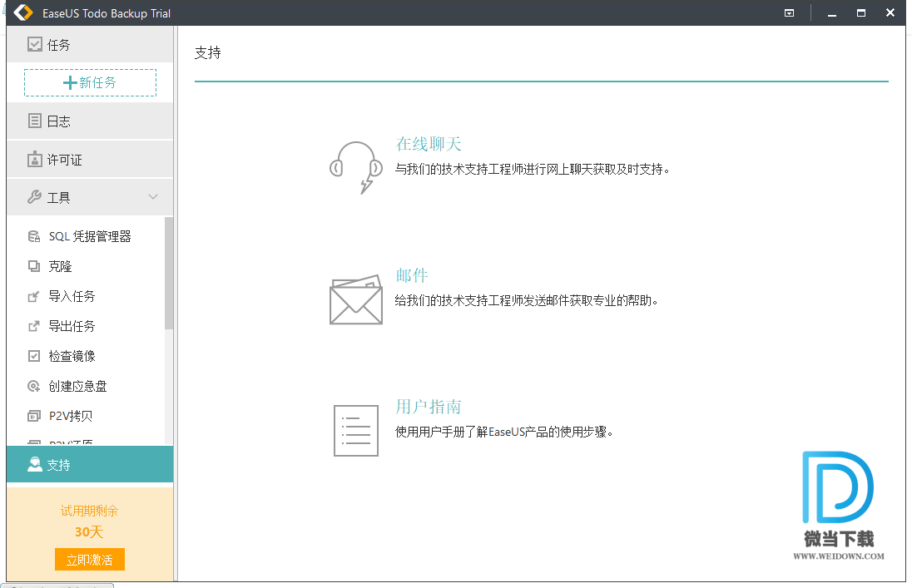
Task: Click the SQL database icon
Action: click(34, 236)
